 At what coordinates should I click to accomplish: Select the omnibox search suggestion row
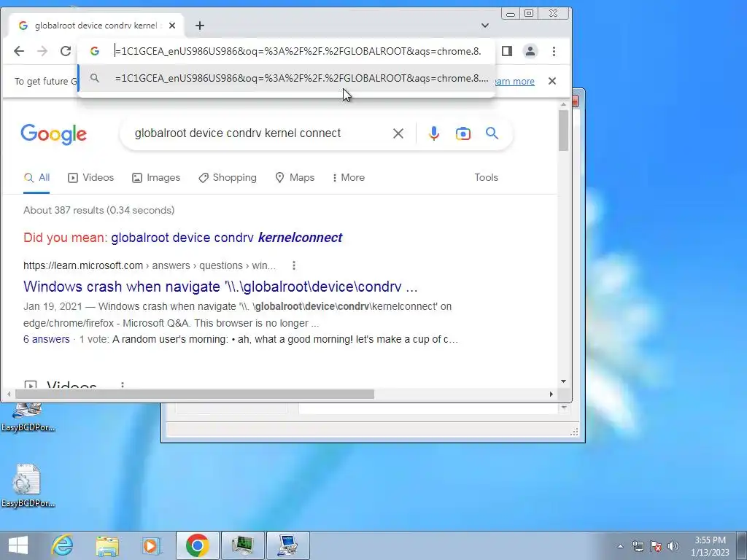[287, 78]
